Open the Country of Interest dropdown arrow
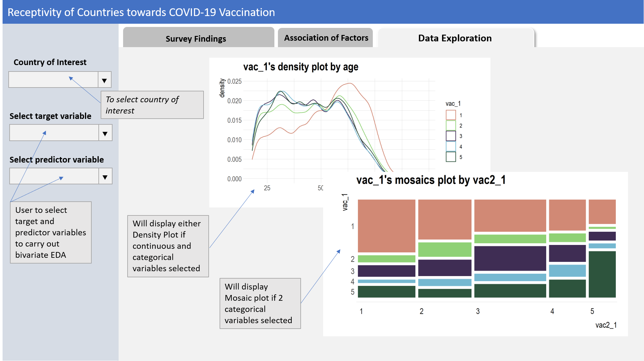 click(x=104, y=80)
